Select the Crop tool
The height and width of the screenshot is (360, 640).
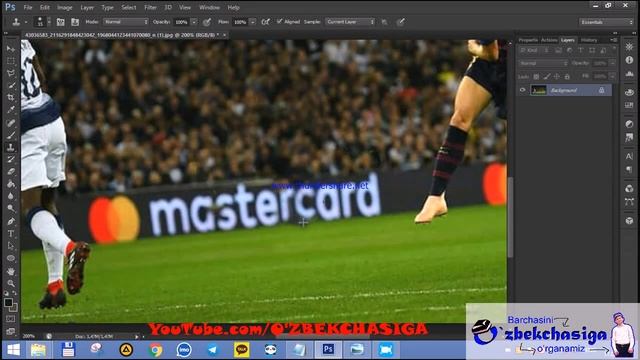point(11,98)
